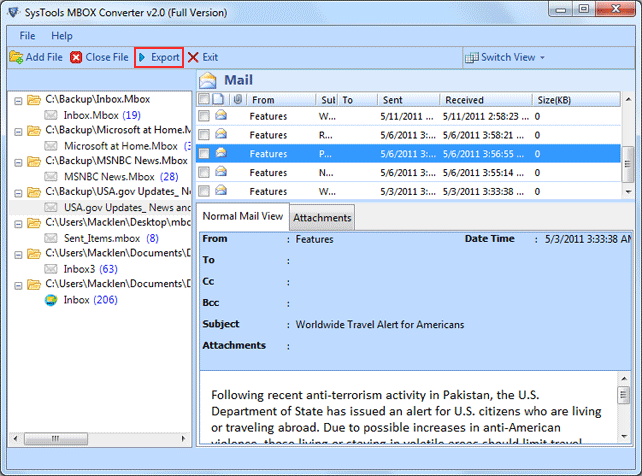Open the Switch View dropdown arrow
The height and width of the screenshot is (476, 642).
click(543, 57)
